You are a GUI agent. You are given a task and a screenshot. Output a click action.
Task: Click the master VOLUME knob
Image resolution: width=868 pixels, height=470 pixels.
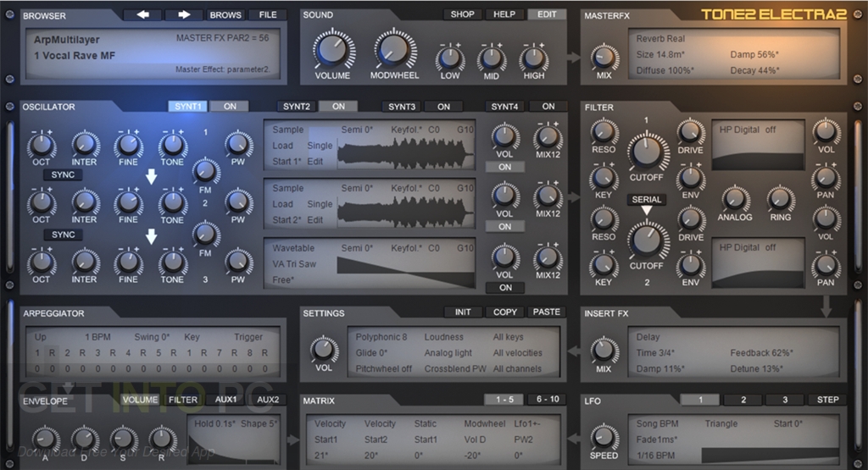[332, 50]
